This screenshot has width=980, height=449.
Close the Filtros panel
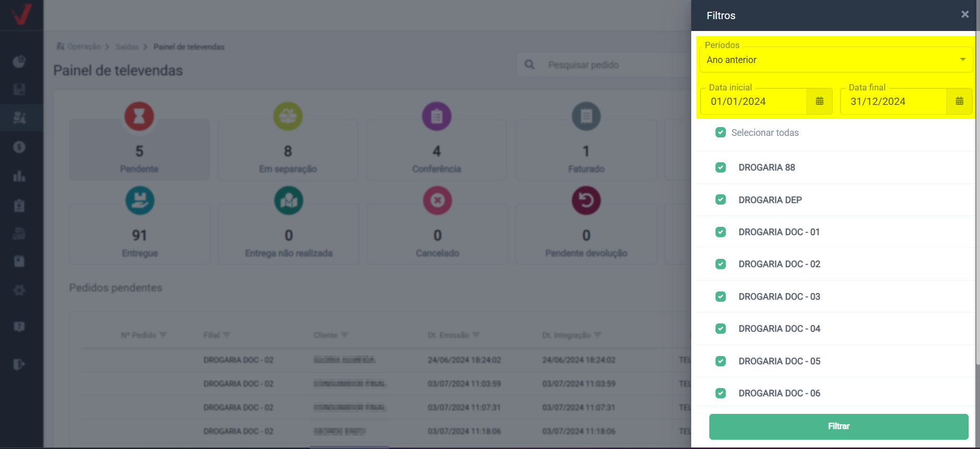965,14
